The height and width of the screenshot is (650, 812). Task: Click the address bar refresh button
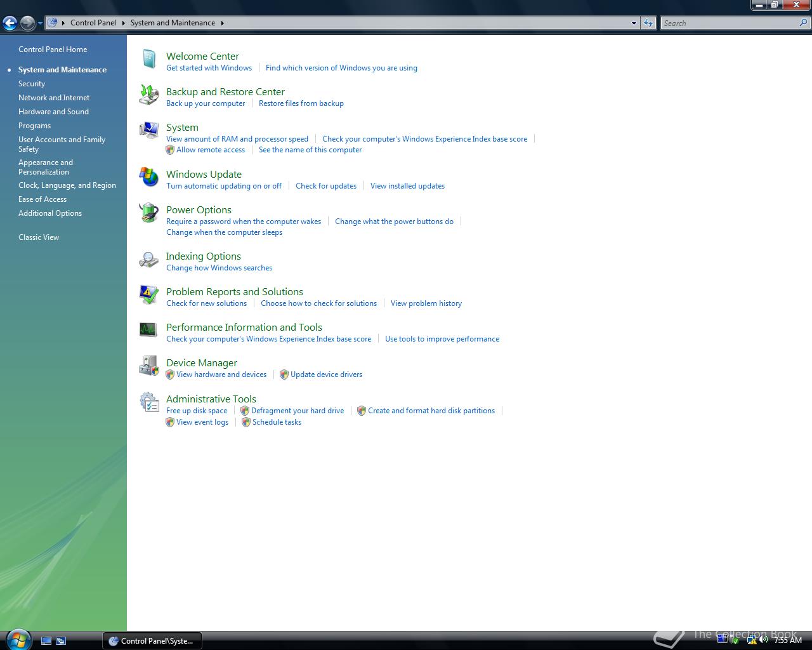(648, 23)
